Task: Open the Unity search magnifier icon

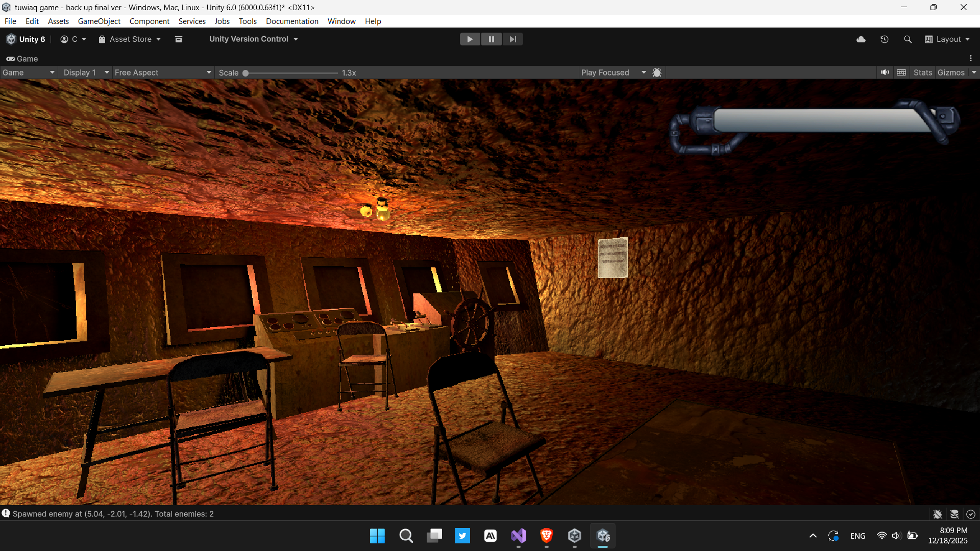Action: (x=908, y=39)
